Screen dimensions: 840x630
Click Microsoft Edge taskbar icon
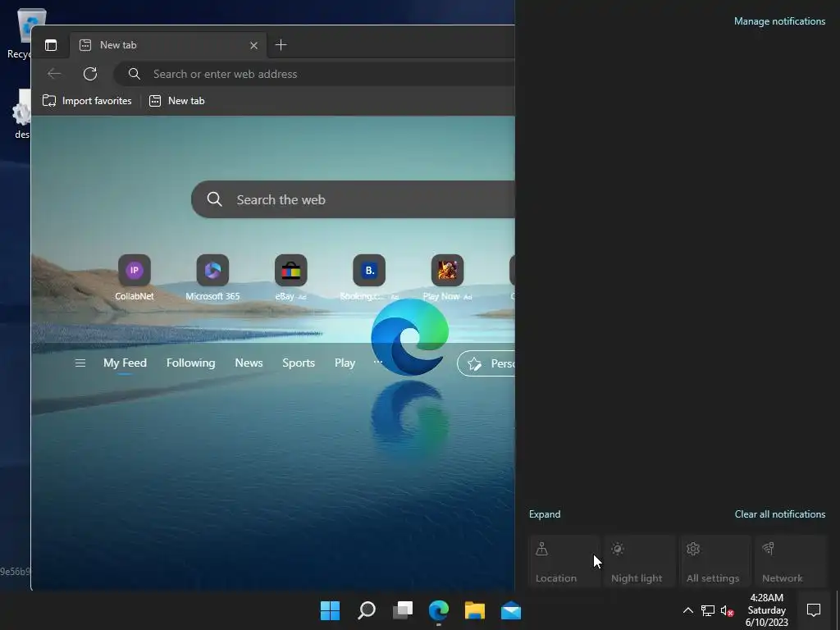[x=439, y=610]
